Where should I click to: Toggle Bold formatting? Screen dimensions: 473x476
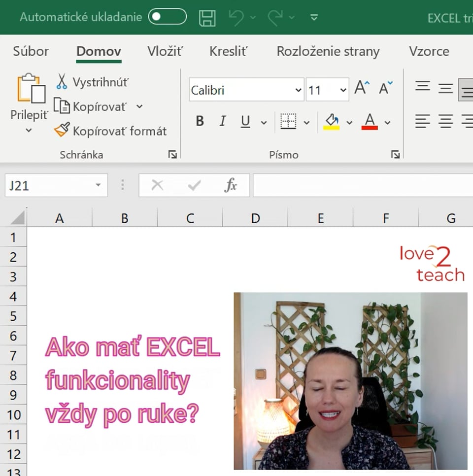tap(200, 121)
